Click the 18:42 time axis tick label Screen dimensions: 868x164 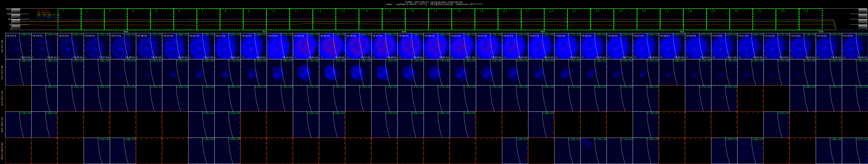click(x=265, y=32)
